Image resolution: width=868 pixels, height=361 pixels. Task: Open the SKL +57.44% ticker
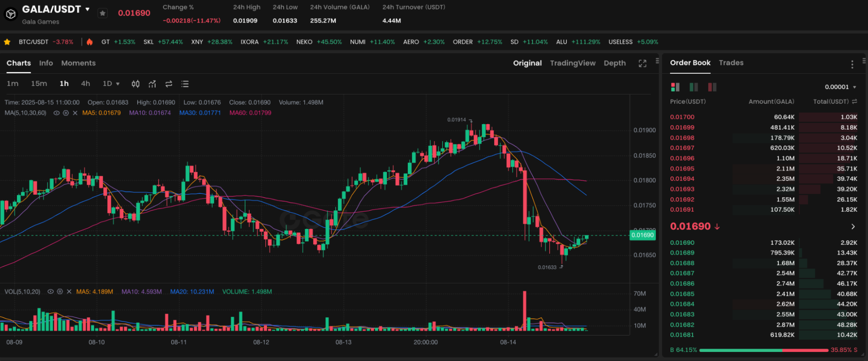(x=163, y=42)
